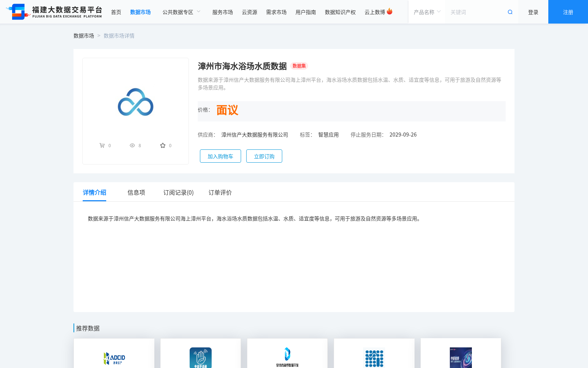Click the shopping cart count icon
588x368 pixels.
(x=102, y=145)
